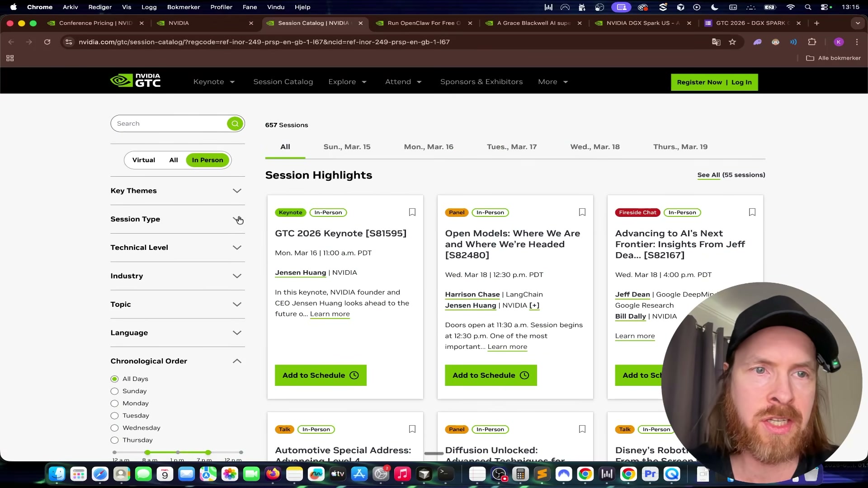Viewport: 868px width, 488px height.
Task: Open the Bokmerker menu in menu bar
Action: click(184, 7)
